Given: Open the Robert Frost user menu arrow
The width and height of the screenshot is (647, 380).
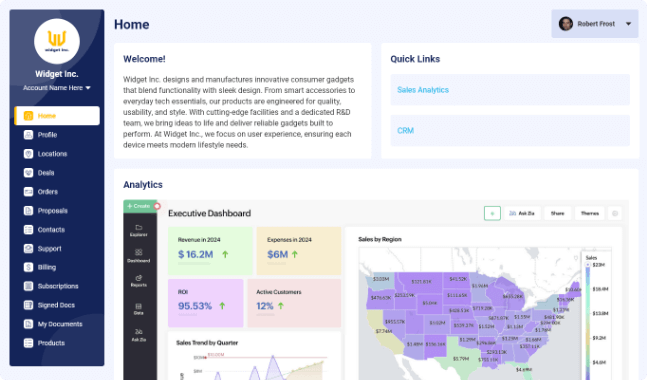Looking at the screenshot, I should [x=628, y=24].
